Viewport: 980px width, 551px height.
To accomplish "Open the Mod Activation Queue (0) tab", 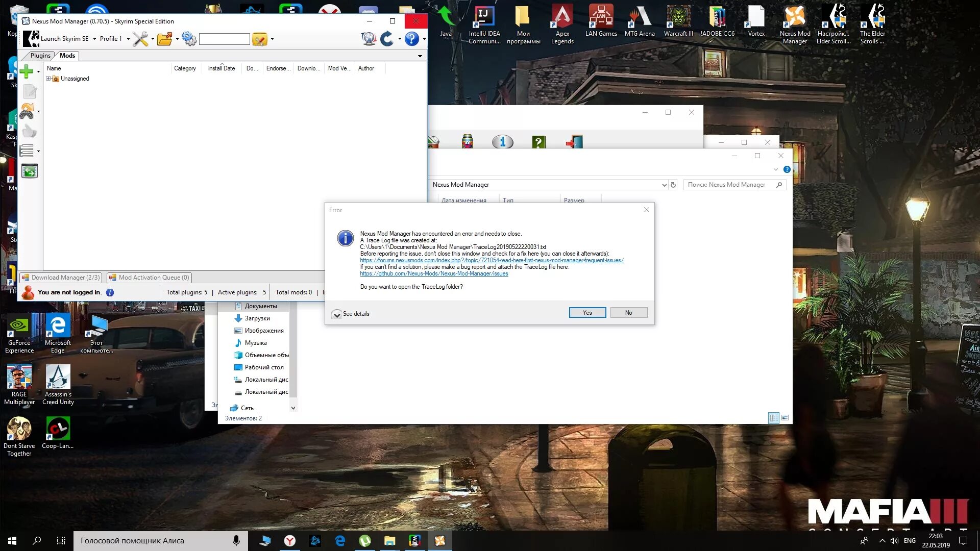I will [x=149, y=278].
